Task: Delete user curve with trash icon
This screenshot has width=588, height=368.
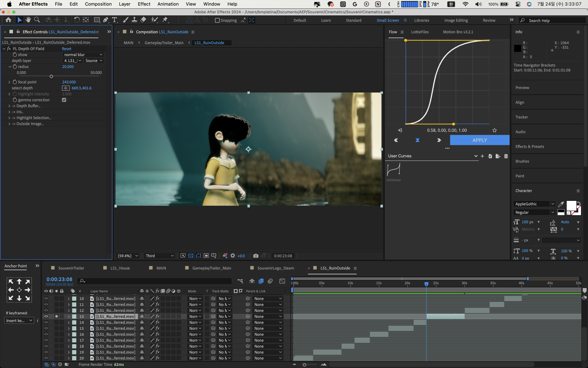Action: tap(506, 156)
